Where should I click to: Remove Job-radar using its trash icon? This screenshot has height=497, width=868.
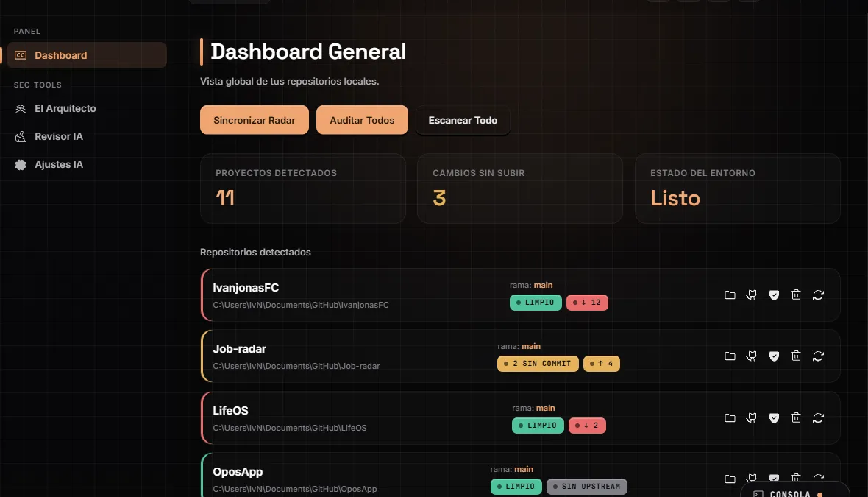pos(796,356)
